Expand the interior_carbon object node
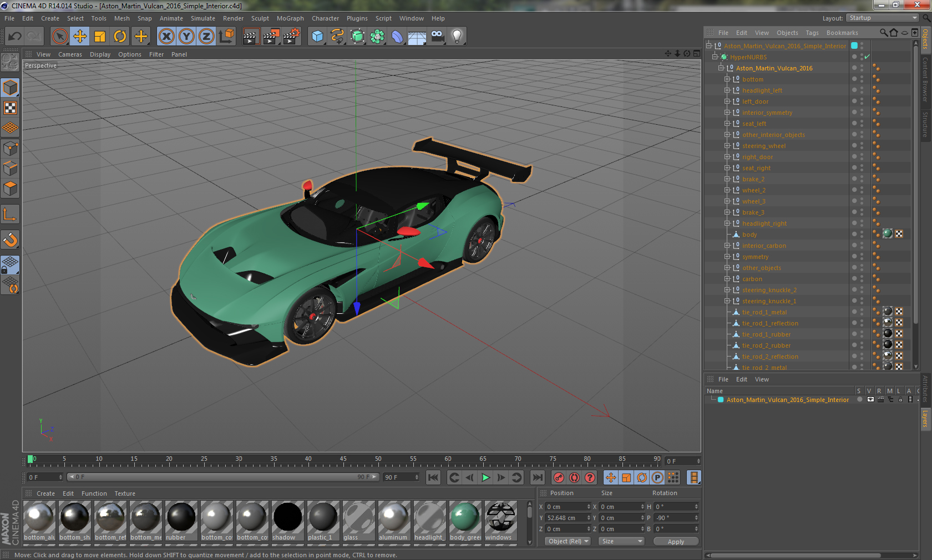Screen dimensions: 932x560 [x=727, y=245]
